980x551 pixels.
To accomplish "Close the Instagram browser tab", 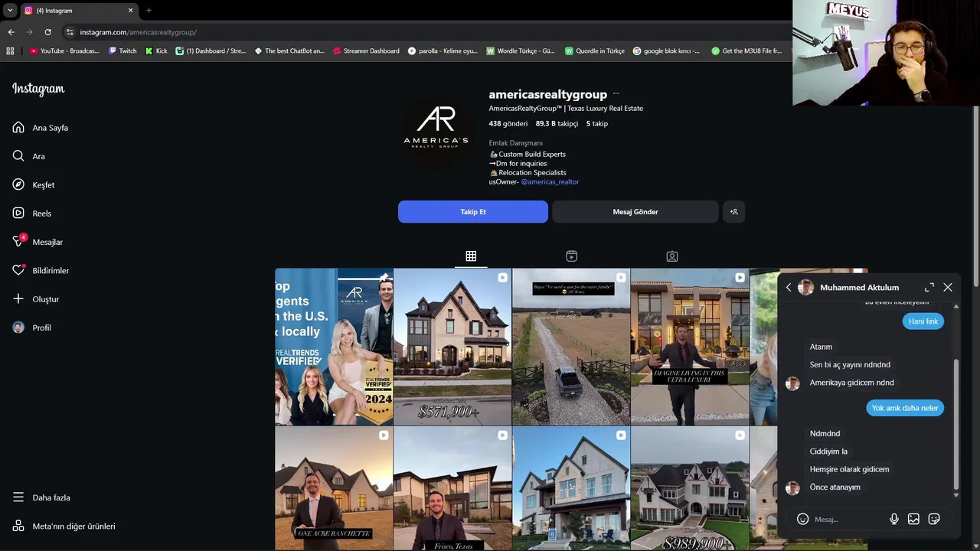I will coord(130,11).
